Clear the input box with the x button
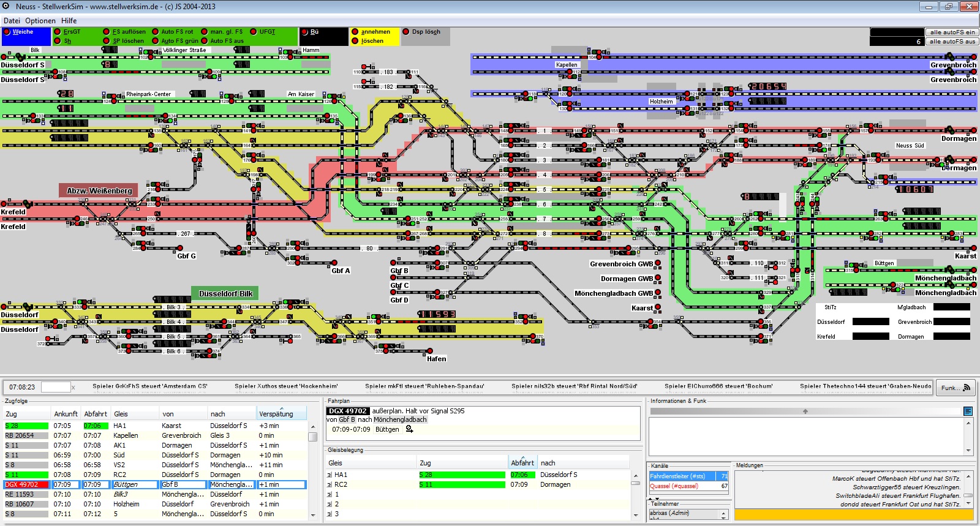The height and width of the screenshot is (526, 980). click(73, 388)
